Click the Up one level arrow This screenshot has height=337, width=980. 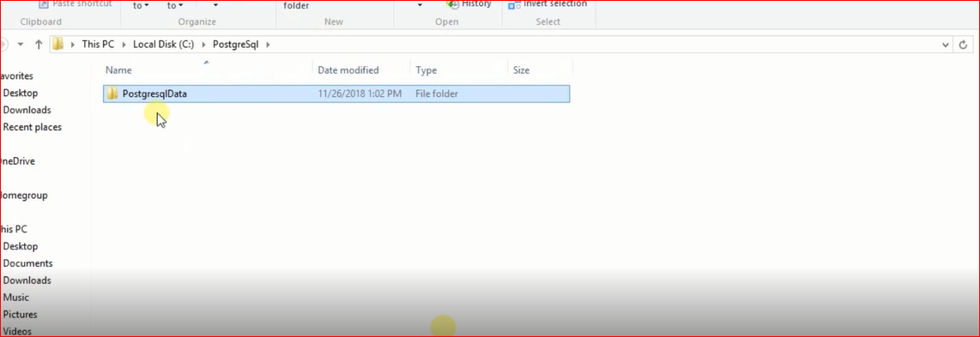(x=39, y=45)
